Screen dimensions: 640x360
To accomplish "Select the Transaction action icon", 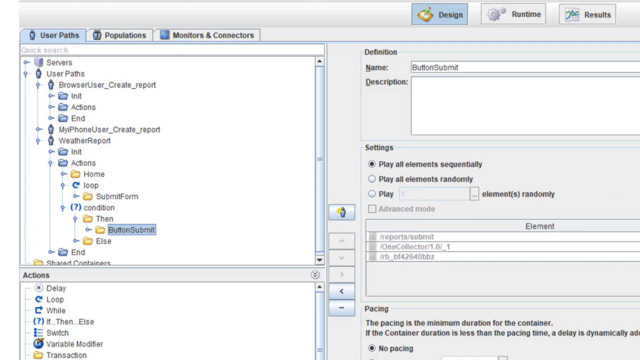I will [x=38, y=355].
